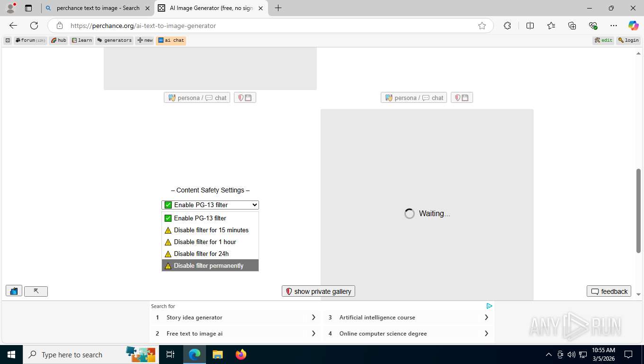The image size is (644, 364).
Task: Click page scrollbar up arrow
Action: point(638,53)
